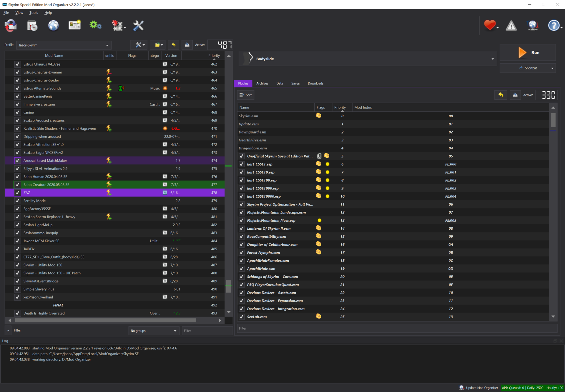Toggle the Immersive creatures mod checkbox
This screenshot has height=392, width=565.
(18, 104)
